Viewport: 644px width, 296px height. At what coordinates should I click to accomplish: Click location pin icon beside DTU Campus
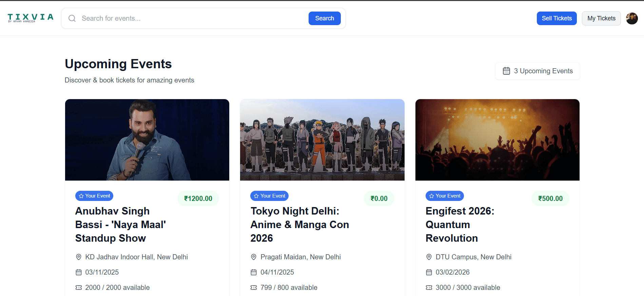coord(429,257)
